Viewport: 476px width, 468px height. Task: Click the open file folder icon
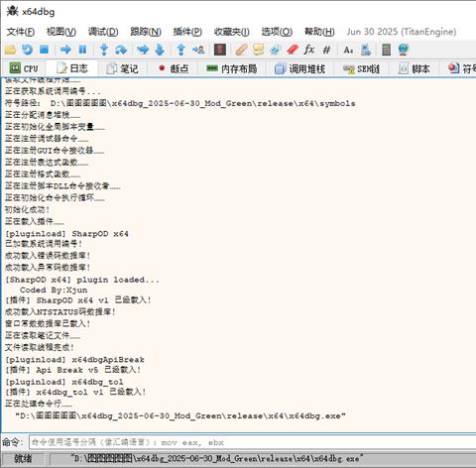pyautogui.click(x=10, y=50)
